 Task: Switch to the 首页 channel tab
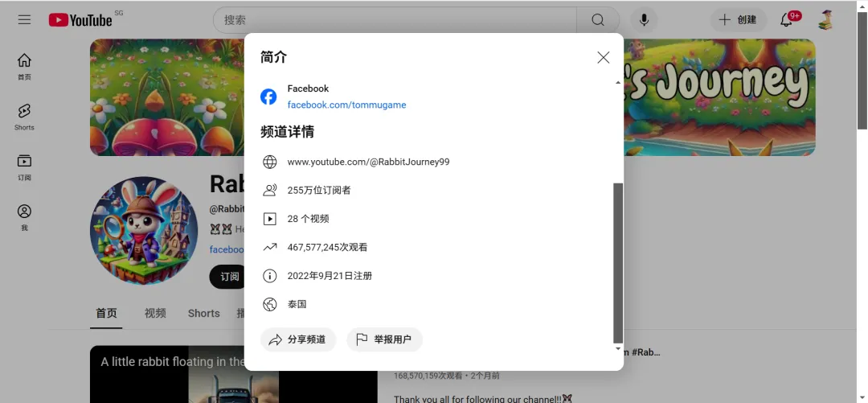[106, 313]
